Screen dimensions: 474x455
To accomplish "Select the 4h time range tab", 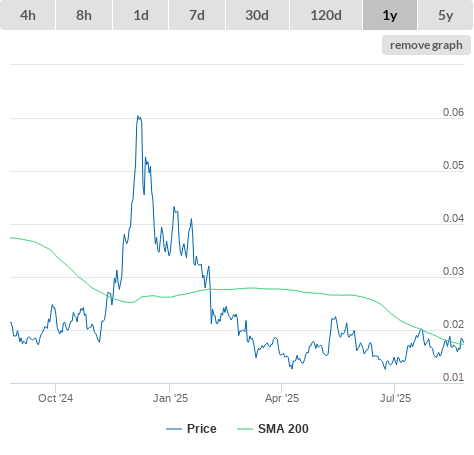I will coord(28,15).
